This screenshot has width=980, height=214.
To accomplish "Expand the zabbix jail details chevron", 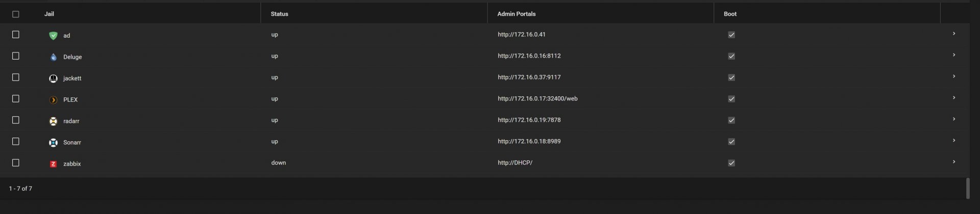I will point(954,162).
